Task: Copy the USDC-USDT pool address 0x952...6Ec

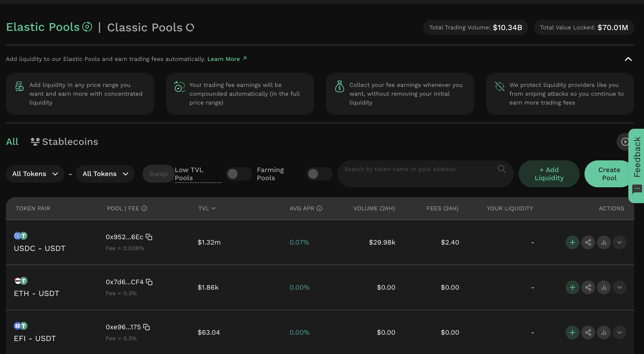Action: [x=149, y=237]
